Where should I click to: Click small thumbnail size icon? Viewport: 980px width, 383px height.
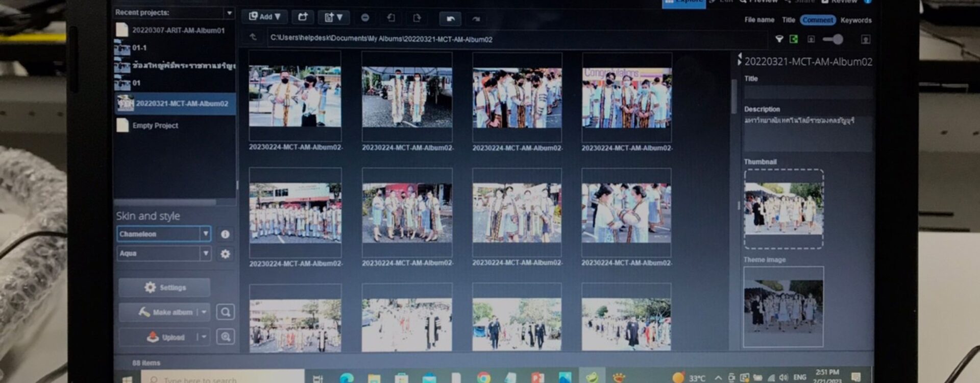point(811,39)
